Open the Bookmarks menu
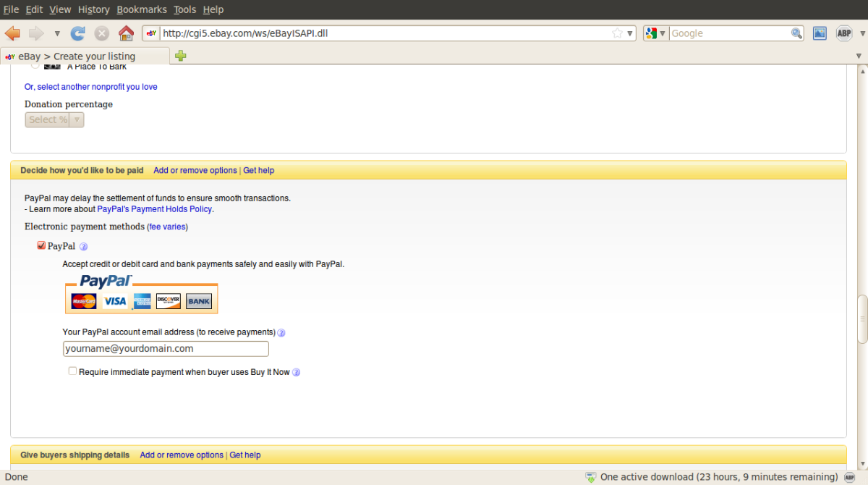Image resolution: width=868 pixels, height=485 pixels. click(x=142, y=9)
